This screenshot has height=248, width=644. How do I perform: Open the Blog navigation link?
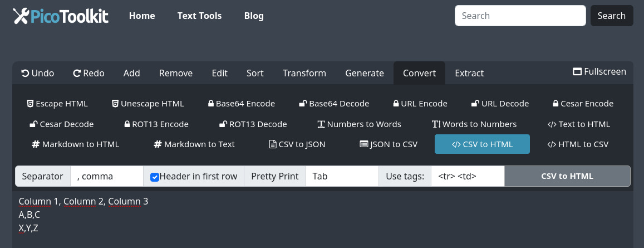(254, 16)
